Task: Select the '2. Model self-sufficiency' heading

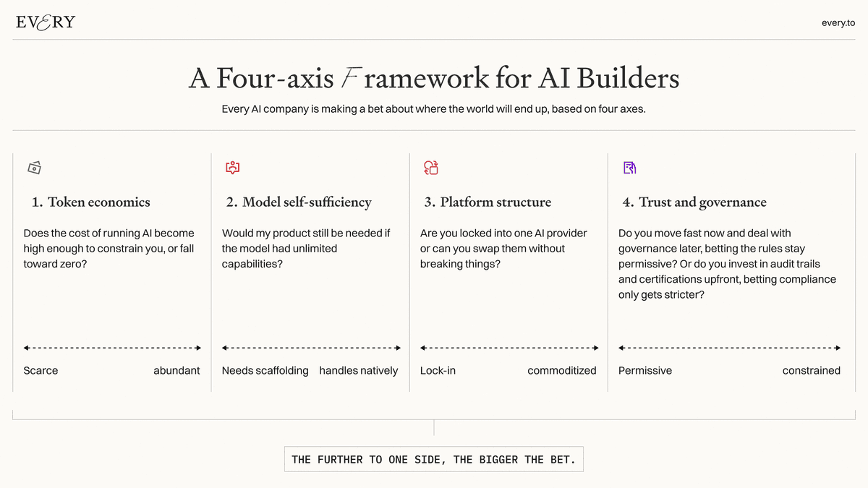Action: click(x=299, y=202)
